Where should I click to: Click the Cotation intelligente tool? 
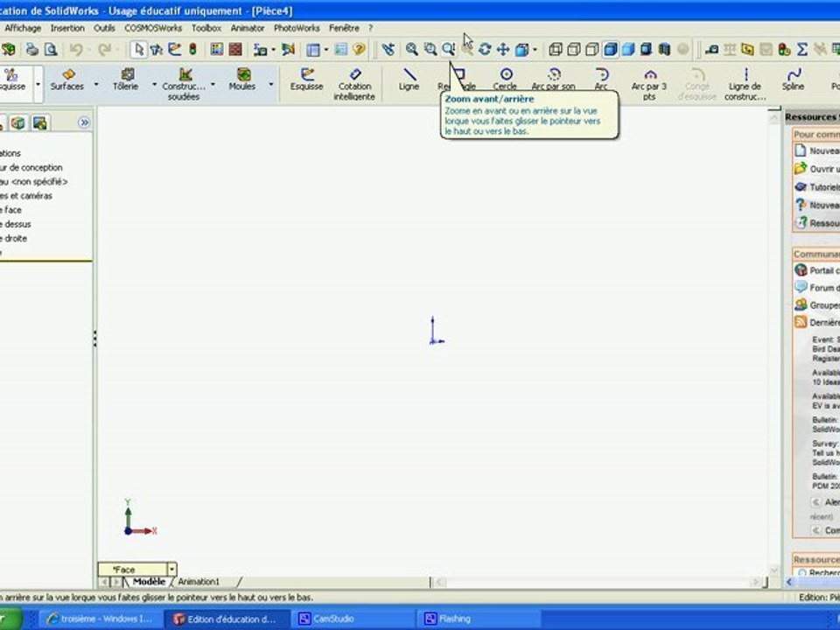coord(354,84)
